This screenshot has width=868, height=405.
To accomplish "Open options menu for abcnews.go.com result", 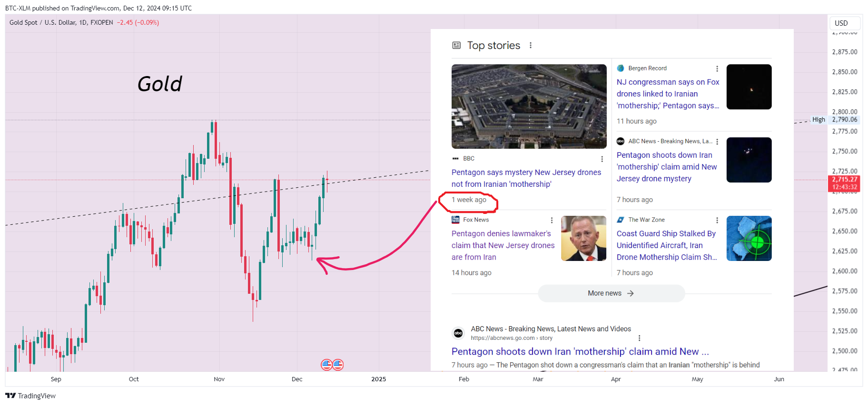I will click(x=639, y=338).
